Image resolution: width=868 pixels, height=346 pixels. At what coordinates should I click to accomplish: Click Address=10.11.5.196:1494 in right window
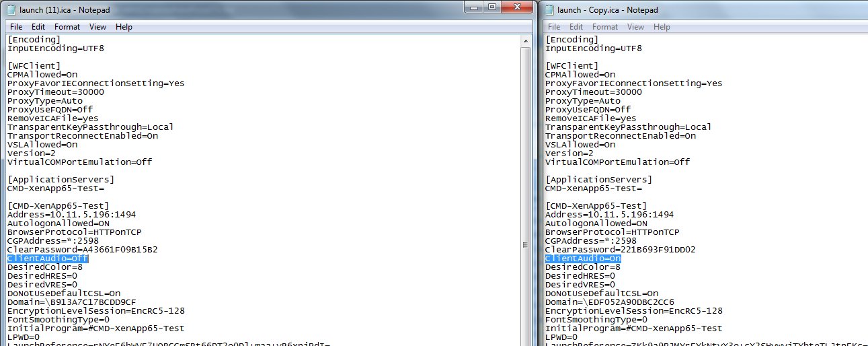coord(610,215)
